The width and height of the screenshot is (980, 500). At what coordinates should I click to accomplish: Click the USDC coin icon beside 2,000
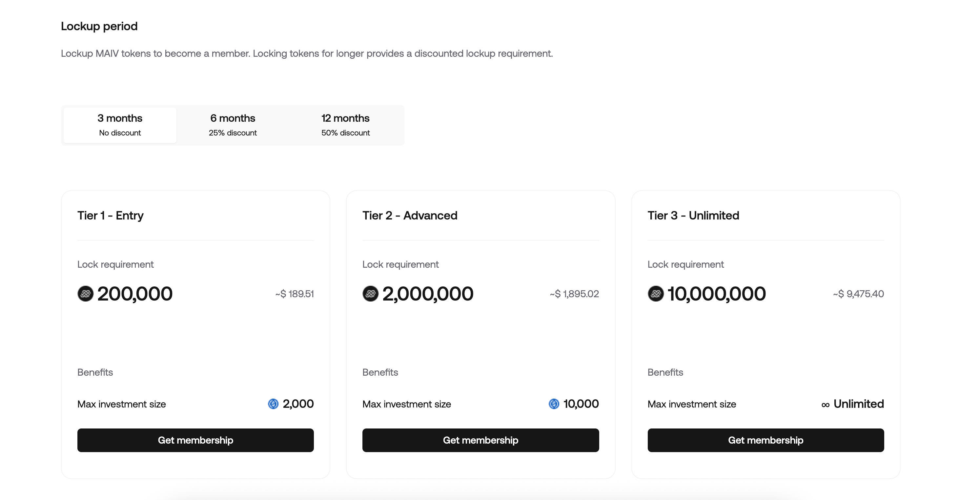pos(273,404)
